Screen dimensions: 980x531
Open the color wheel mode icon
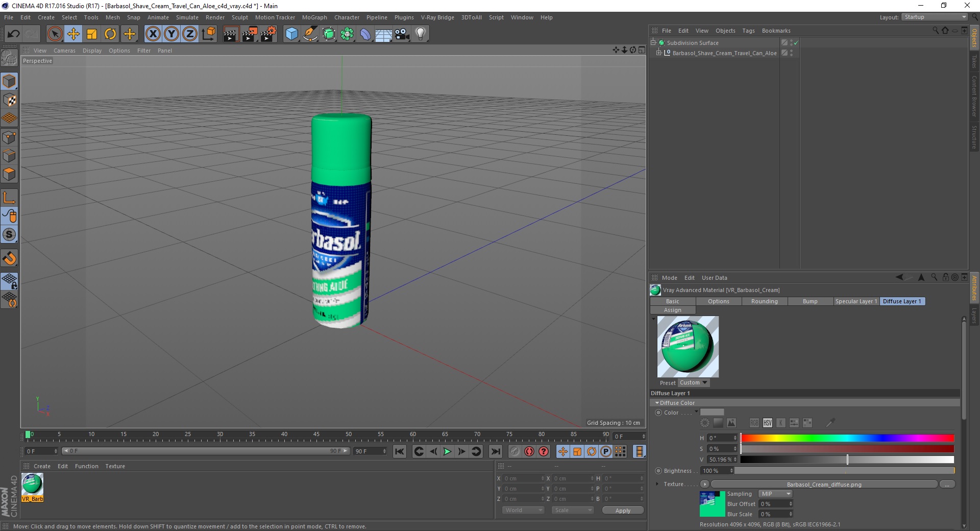[x=705, y=423]
